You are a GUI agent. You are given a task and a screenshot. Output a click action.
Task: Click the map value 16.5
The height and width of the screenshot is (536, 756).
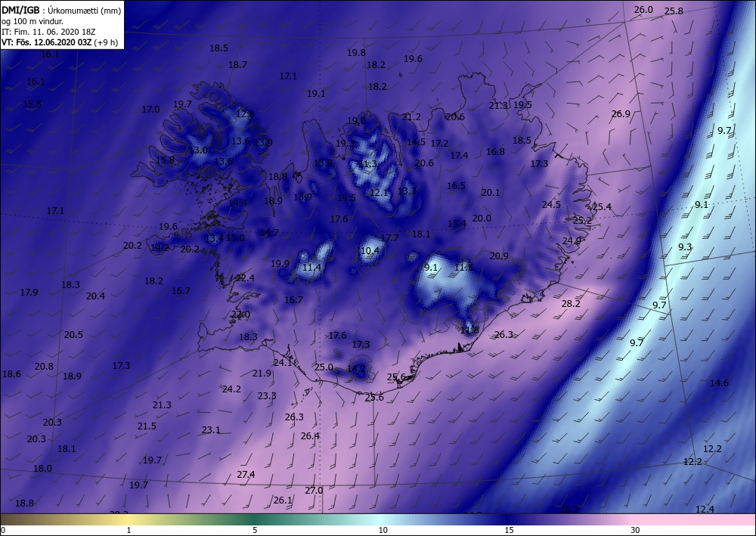pyautogui.click(x=456, y=186)
